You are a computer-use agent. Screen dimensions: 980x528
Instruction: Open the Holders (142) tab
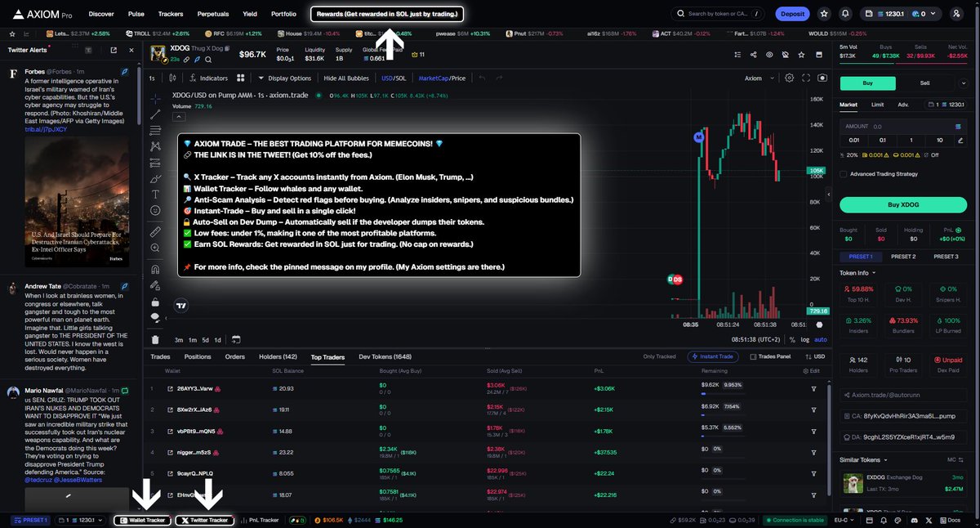pos(278,357)
